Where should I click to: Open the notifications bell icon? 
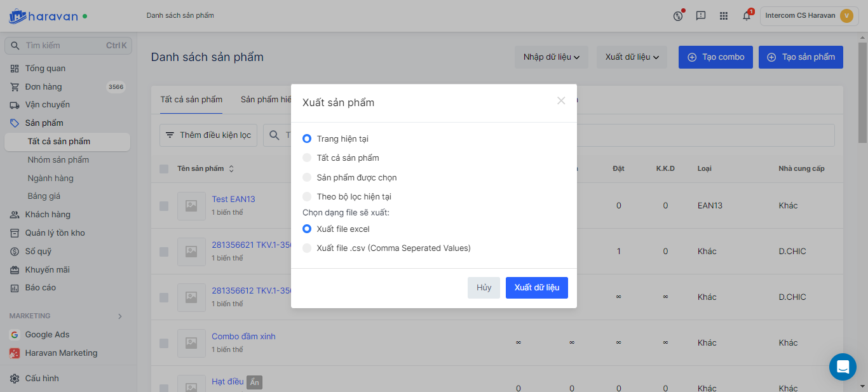[x=747, y=16]
